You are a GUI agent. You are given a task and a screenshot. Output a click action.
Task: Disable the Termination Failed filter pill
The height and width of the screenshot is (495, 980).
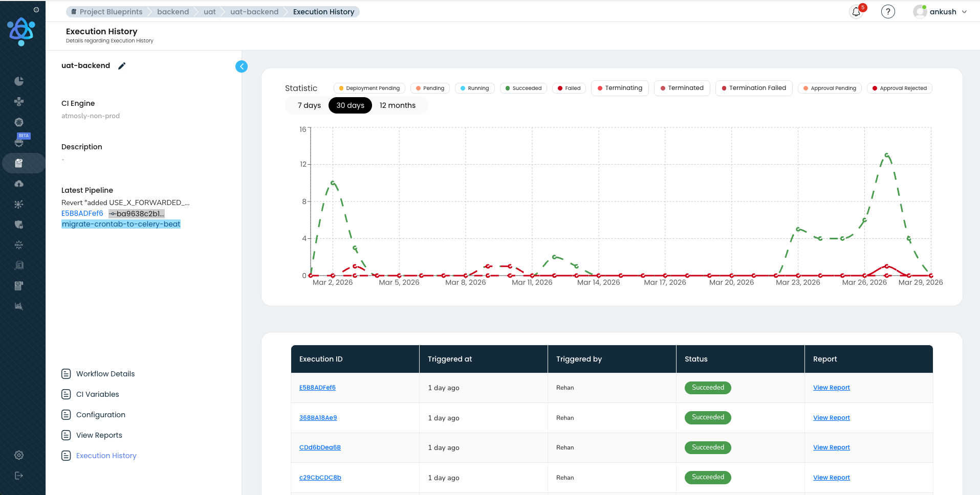click(753, 88)
